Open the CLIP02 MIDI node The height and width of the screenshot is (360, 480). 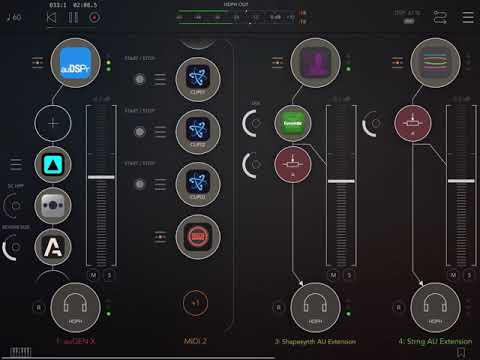(198, 132)
